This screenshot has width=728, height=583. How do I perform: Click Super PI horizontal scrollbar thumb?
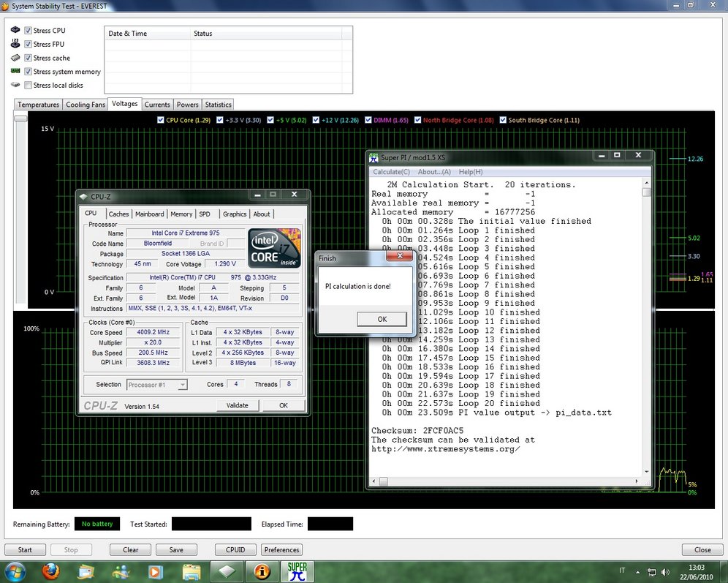coord(384,481)
